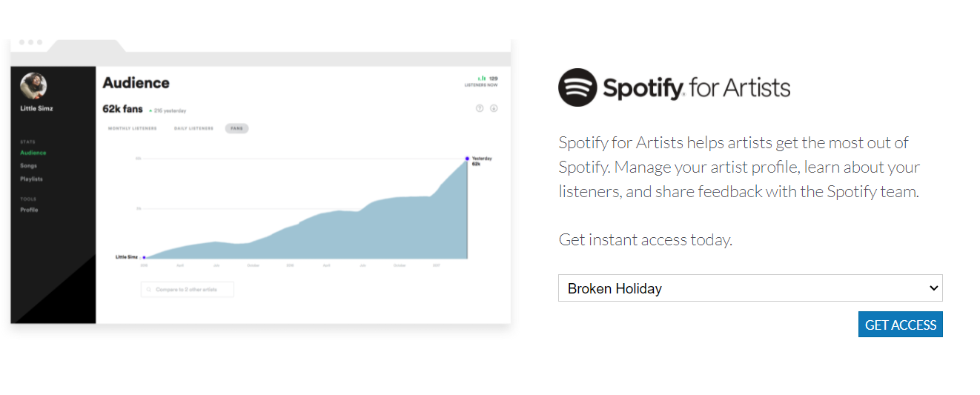This screenshot has width=980, height=395.
Task: Click the Spotify for Artists wordmark
Action: [x=696, y=88]
